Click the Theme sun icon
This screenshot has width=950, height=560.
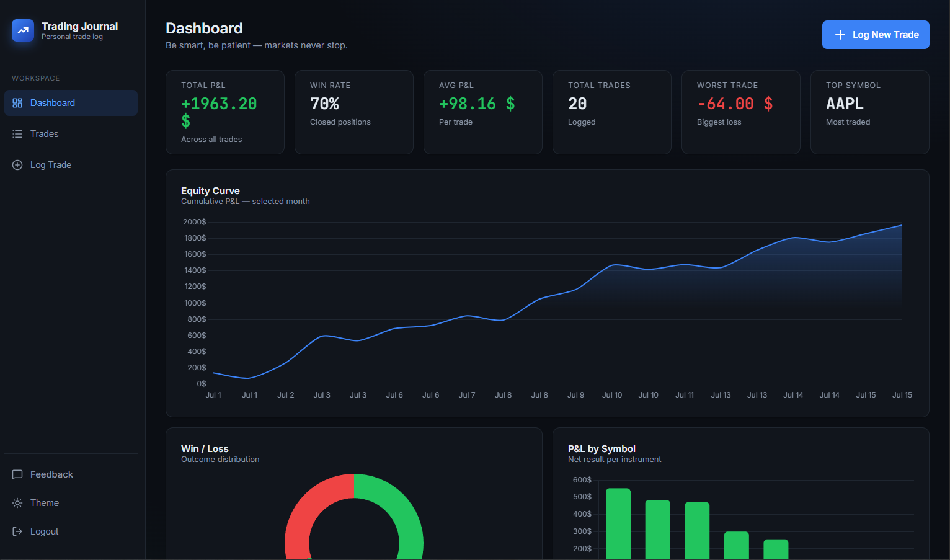point(17,503)
